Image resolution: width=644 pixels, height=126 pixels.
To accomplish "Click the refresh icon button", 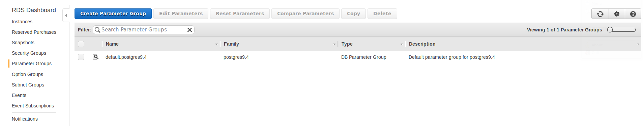I will [x=600, y=14].
